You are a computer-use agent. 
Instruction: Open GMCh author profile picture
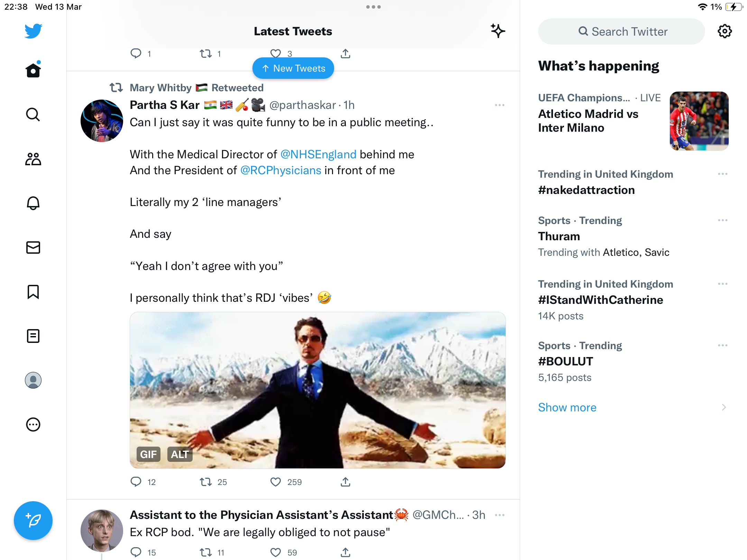102,531
